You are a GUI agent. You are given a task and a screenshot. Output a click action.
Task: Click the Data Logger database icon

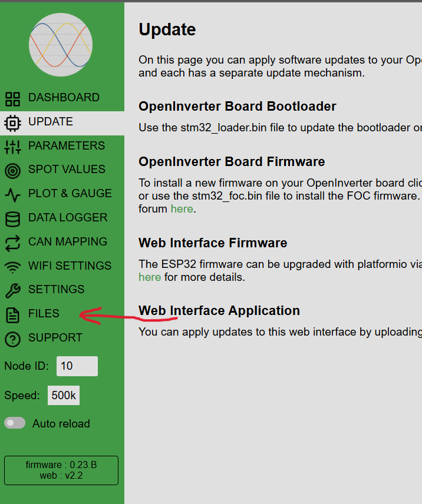point(12,218)
